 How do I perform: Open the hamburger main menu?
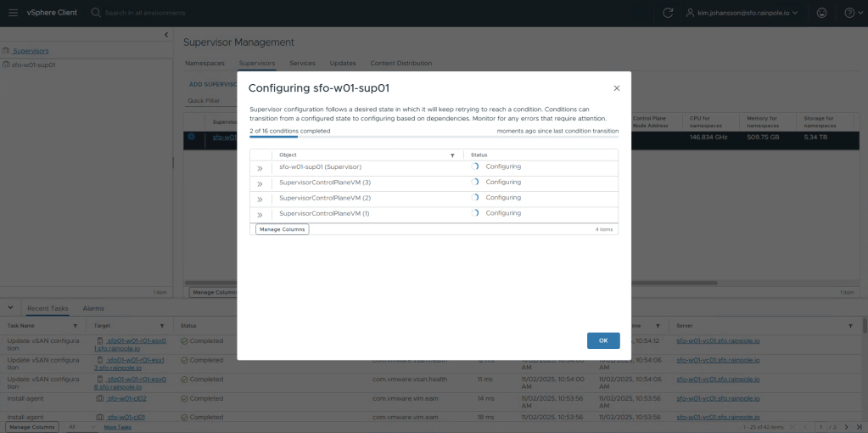pos(13,13)
